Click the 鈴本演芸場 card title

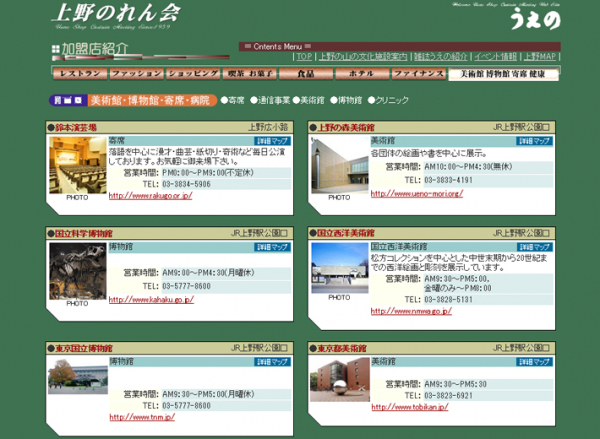click(x=75, y=128)
